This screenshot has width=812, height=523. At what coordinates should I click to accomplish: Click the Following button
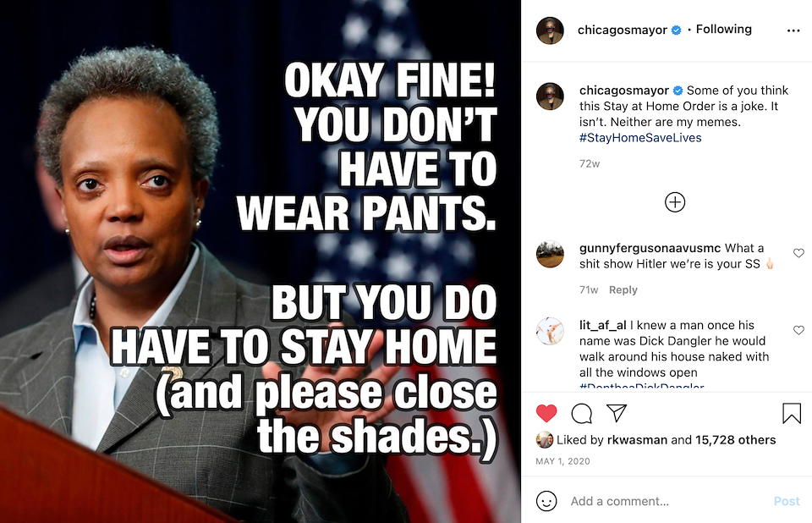pos(723,30)
